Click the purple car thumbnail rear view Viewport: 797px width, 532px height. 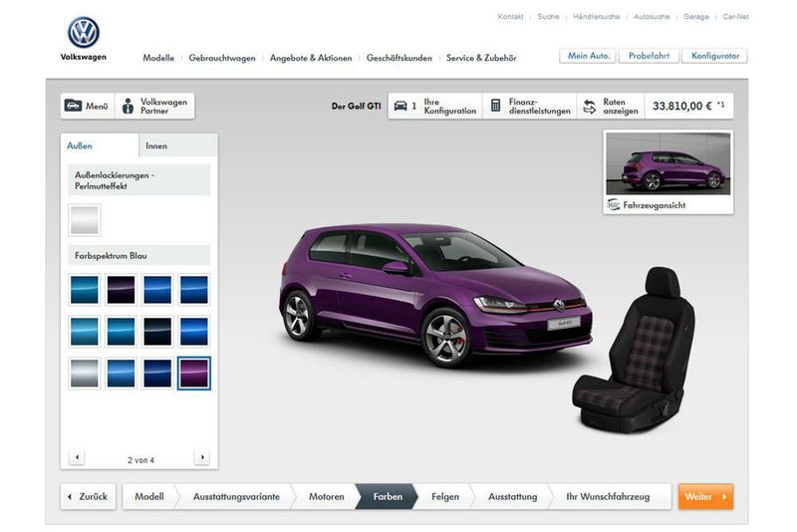[667, 163]
